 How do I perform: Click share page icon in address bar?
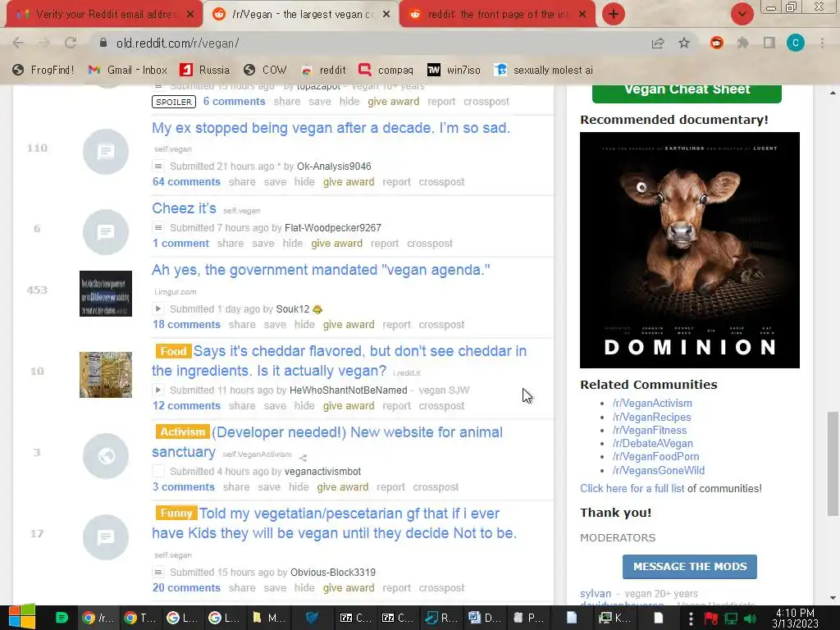coord(658,43)
